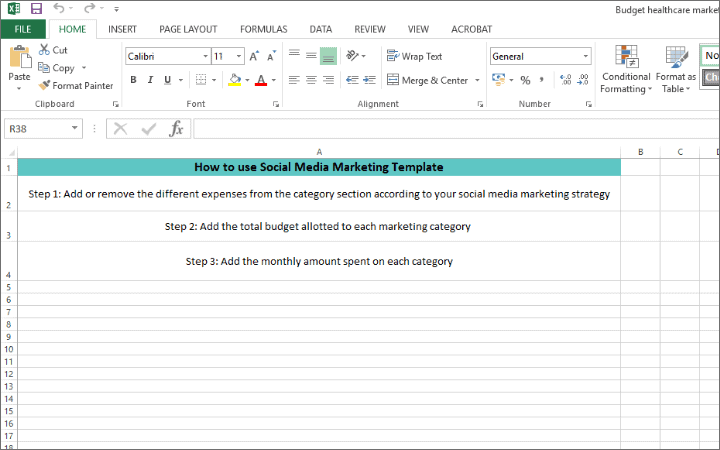720x450 pixels.
Task: Click the Format as Table icon
Action: coord(677,68)
